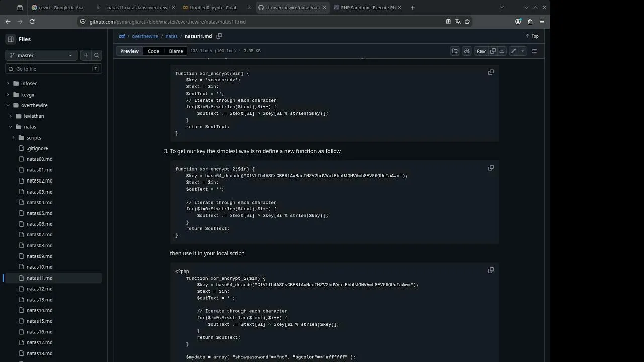Viewport: 644px width, 362px height.
Task: Focus the Go to file search field
Action: click(53, 69)
